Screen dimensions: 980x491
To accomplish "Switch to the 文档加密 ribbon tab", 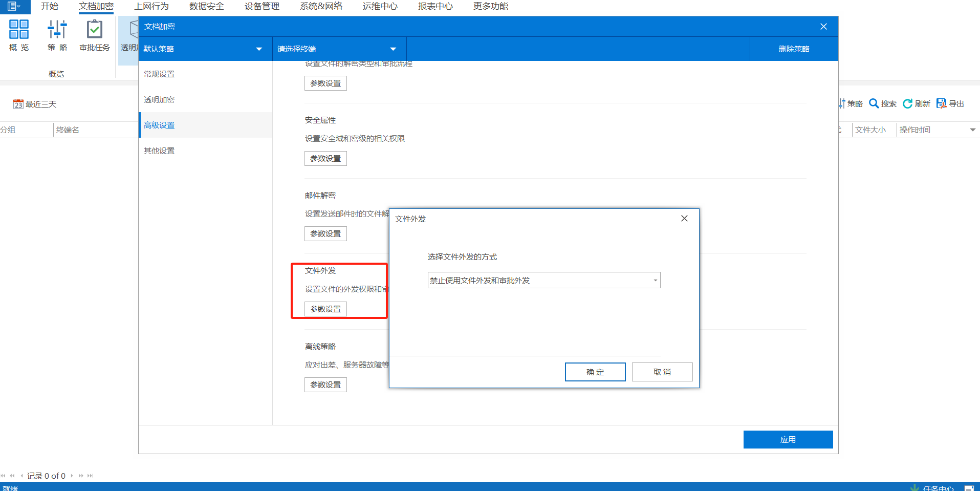I will pos(96,6).
